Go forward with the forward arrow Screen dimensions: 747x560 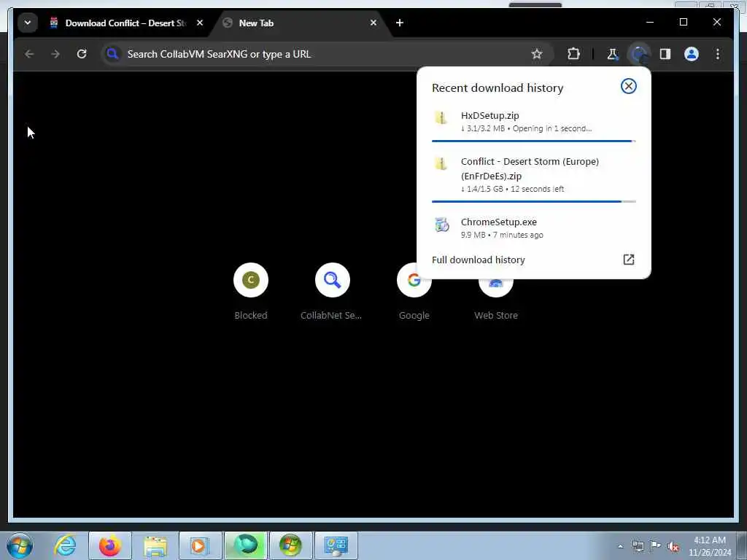coord(55,54)
